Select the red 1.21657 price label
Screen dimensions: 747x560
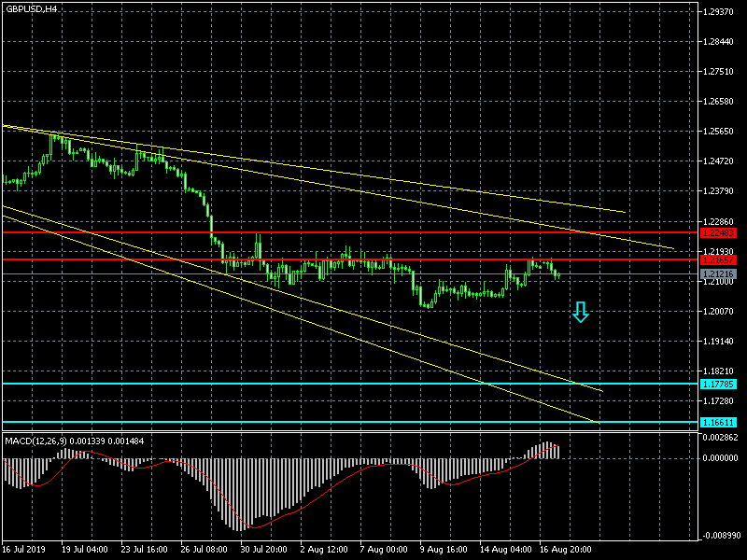click(x=723, y=259)
